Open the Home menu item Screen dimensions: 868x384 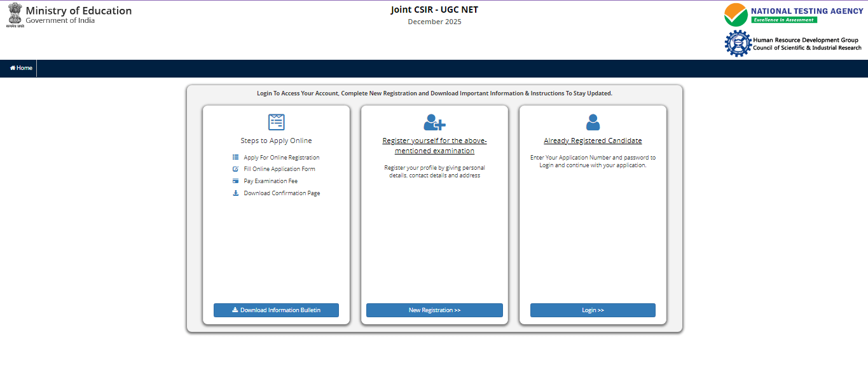(21, 68)
